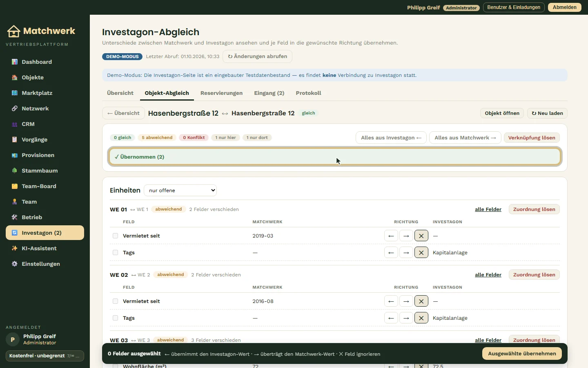Go back via the '← Übersicht' button
The image size is (588, 368).
[123, 113]
